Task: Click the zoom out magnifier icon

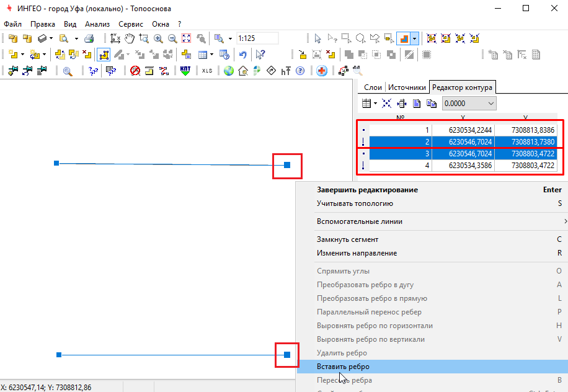Action: coord(172,38)
